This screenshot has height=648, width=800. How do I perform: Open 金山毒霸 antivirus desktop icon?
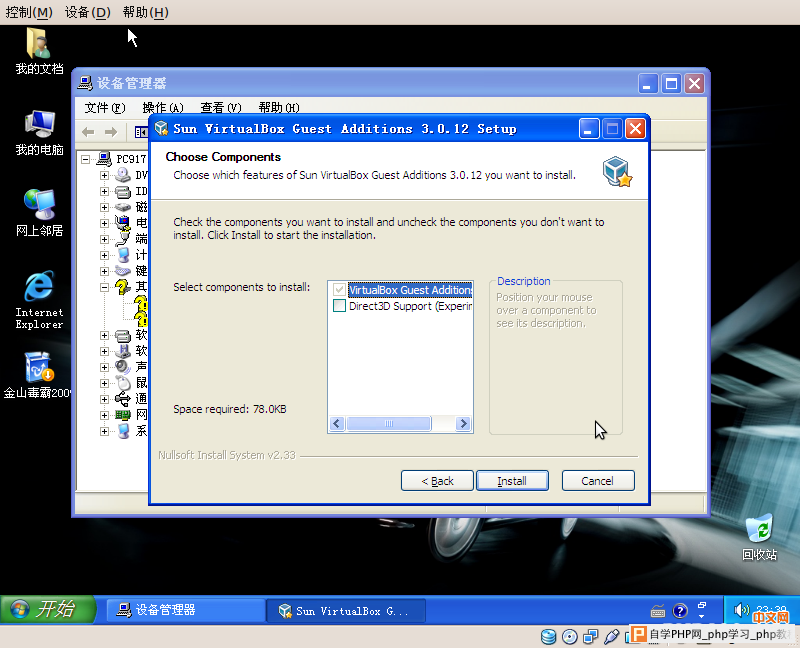pos(37,376)
